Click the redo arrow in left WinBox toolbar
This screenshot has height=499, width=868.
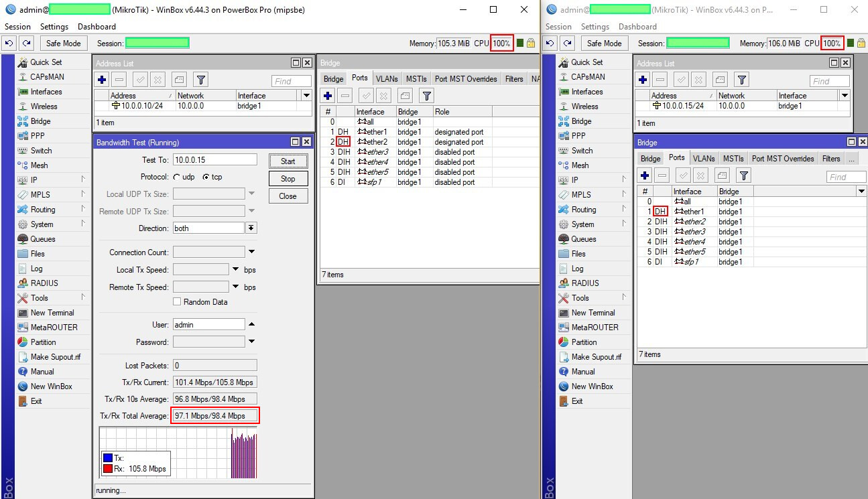26,43
